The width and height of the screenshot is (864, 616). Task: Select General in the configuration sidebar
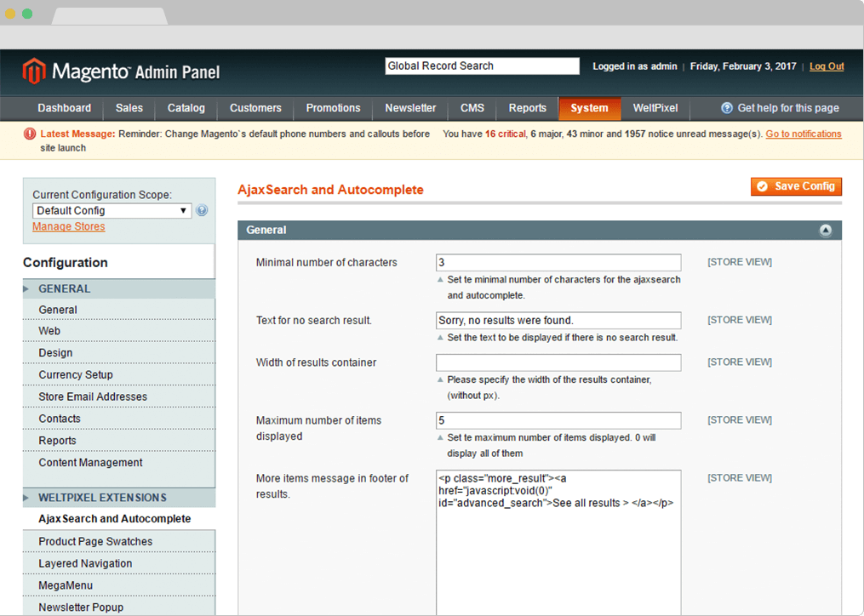pyautogui.click(x=119, y=310)
